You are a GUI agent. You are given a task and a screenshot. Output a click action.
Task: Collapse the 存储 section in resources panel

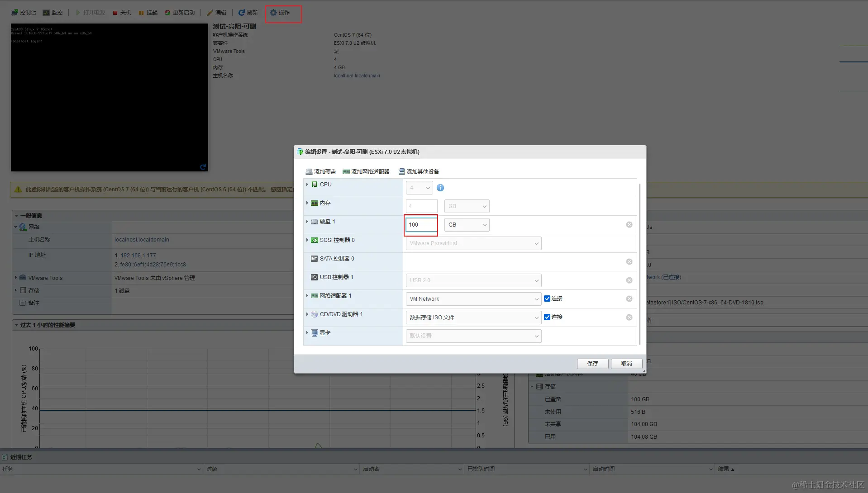(x=532, y=387)
